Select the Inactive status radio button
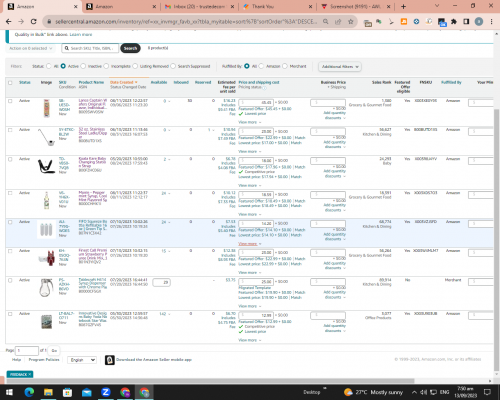Viewport: 500px width, 400px height. point(83,66)
